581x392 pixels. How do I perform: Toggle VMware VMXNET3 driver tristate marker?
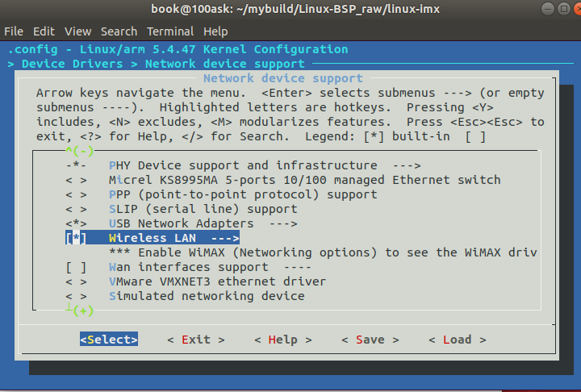[76, 281]
